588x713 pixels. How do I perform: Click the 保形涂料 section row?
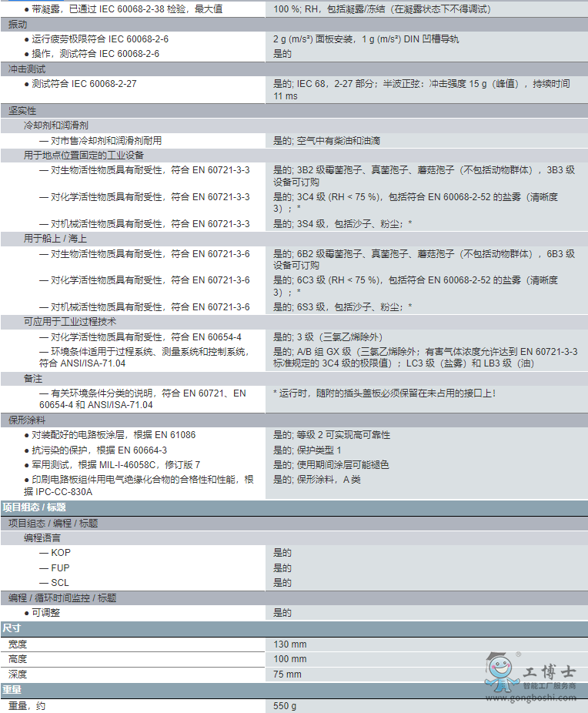[27, 420]
